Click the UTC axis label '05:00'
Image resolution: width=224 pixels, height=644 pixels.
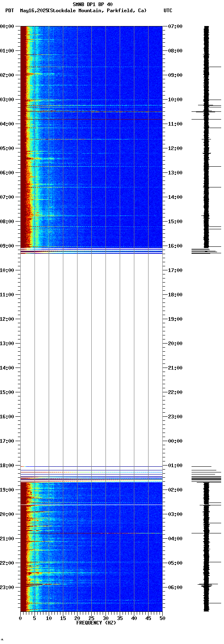pos(175,563)
